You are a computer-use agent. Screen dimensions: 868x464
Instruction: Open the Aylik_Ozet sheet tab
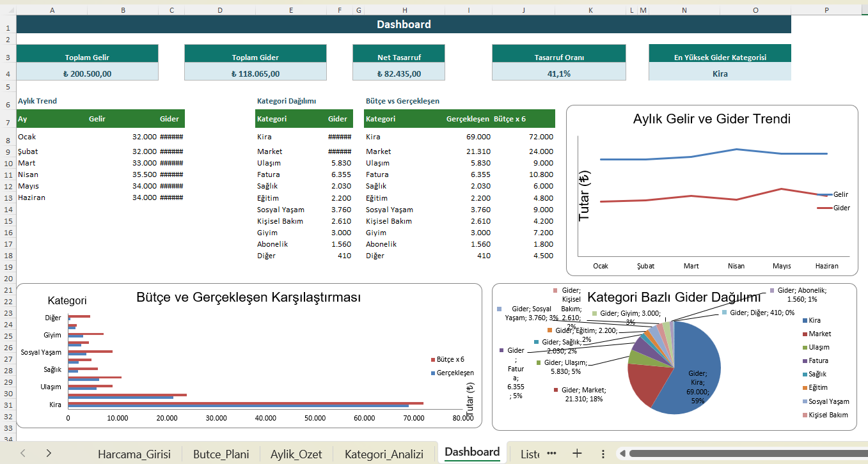point(296,454)
